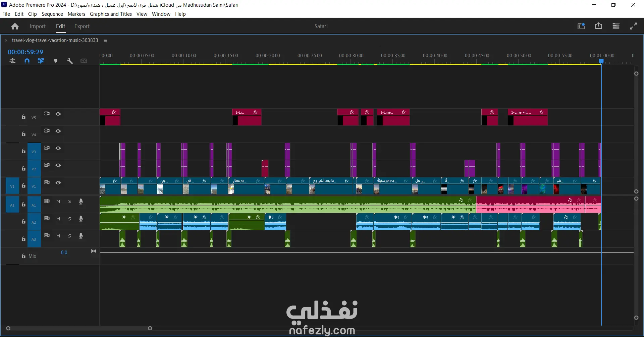Open the sequence panel hamburger menu

point(105,40)
